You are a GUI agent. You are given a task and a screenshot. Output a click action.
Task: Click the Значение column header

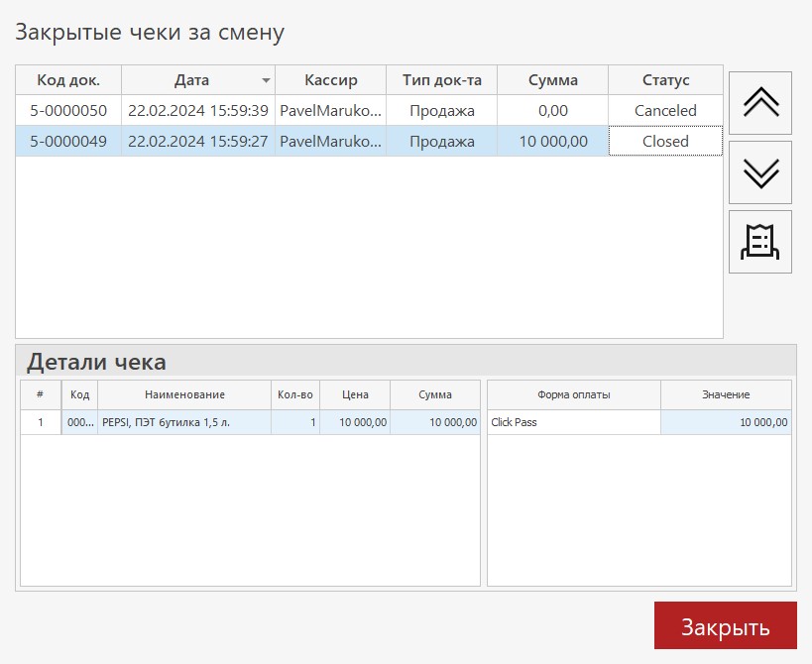point(726,394)
